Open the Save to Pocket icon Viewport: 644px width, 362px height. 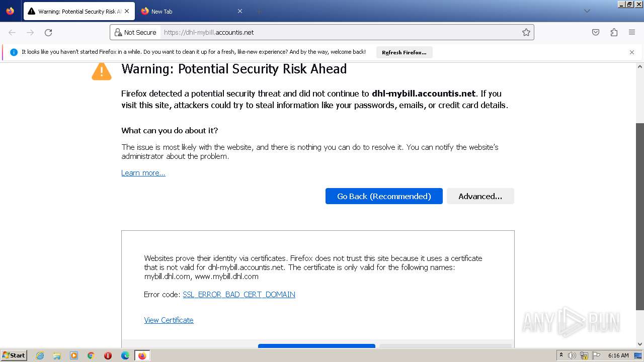[596, 32]
